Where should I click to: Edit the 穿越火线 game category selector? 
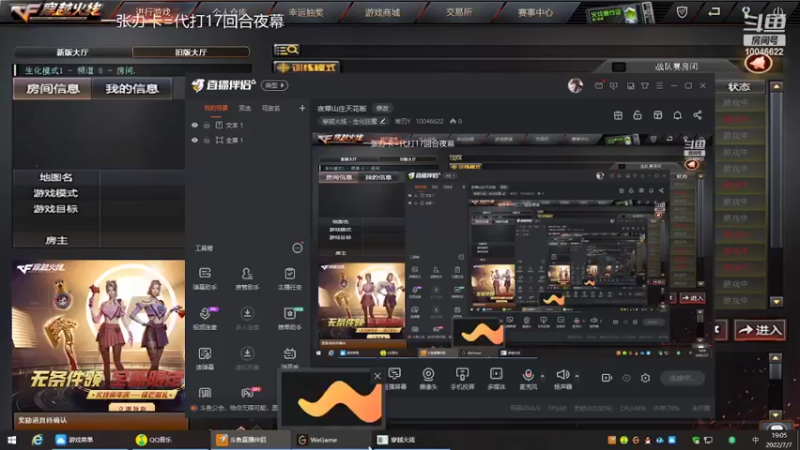pyautogui.click(x=354, y=121)
